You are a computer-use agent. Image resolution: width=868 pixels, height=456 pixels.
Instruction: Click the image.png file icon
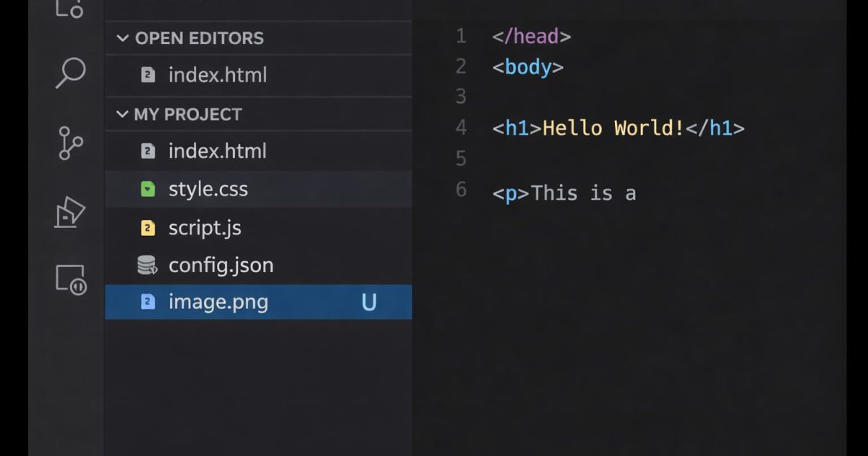(x=148, y=302)
